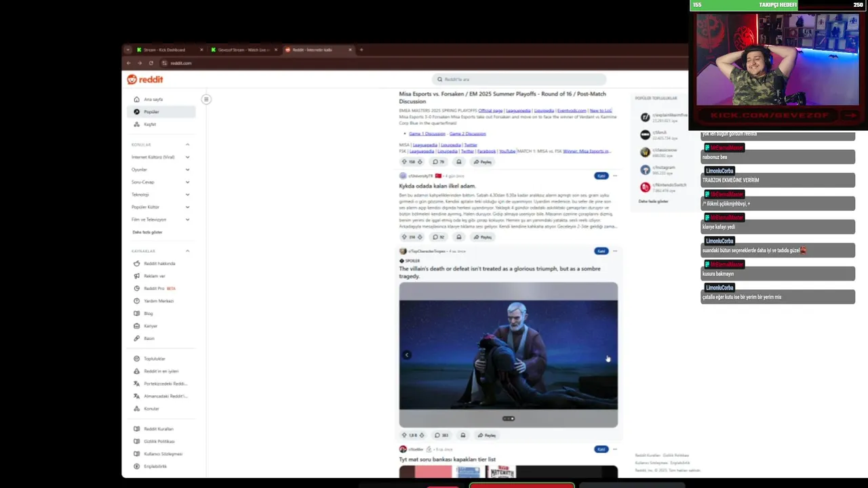Join r/TopCharacterTropes with Katıl button
The image size is (868, 488).
[601, 251]
